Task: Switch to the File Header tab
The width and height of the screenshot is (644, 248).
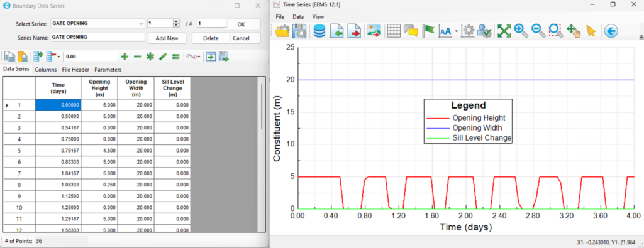Action: coord(75,70)
